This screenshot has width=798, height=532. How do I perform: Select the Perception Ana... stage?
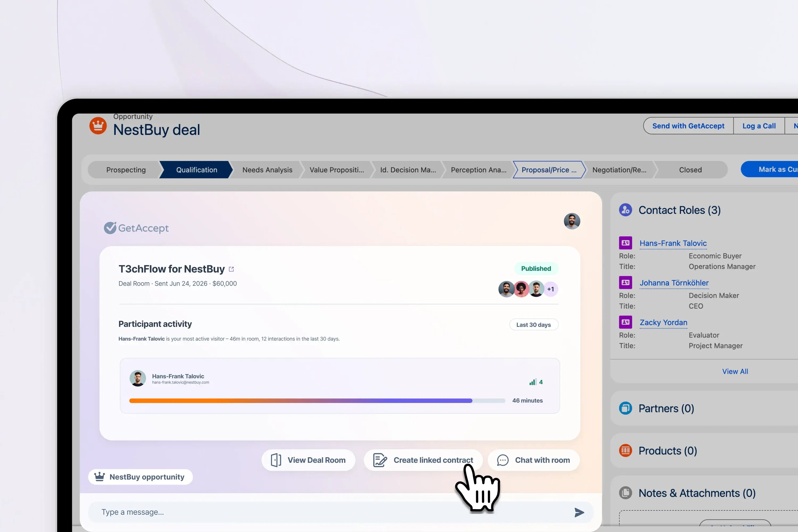coord(478,170)
